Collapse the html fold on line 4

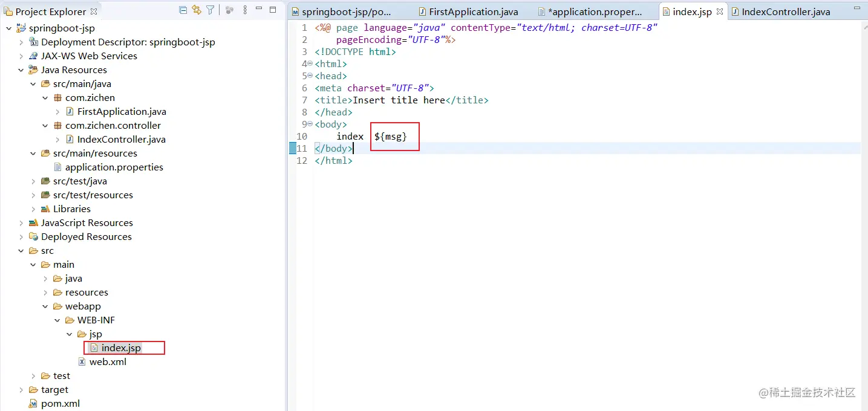click(x=310, y=63)
